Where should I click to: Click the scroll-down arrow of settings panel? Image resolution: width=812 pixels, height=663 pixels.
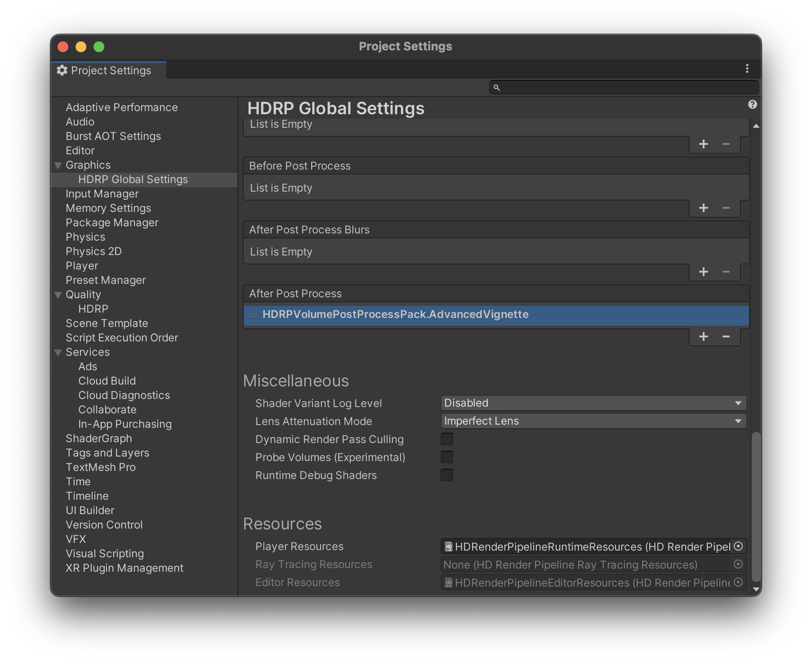[756, 589]
